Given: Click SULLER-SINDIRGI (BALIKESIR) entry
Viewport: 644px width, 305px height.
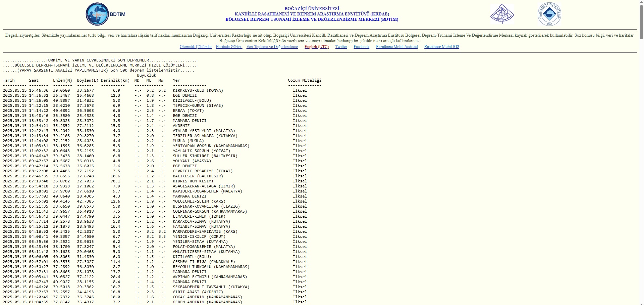Looking at the screenshot, I should click(205, 156).
